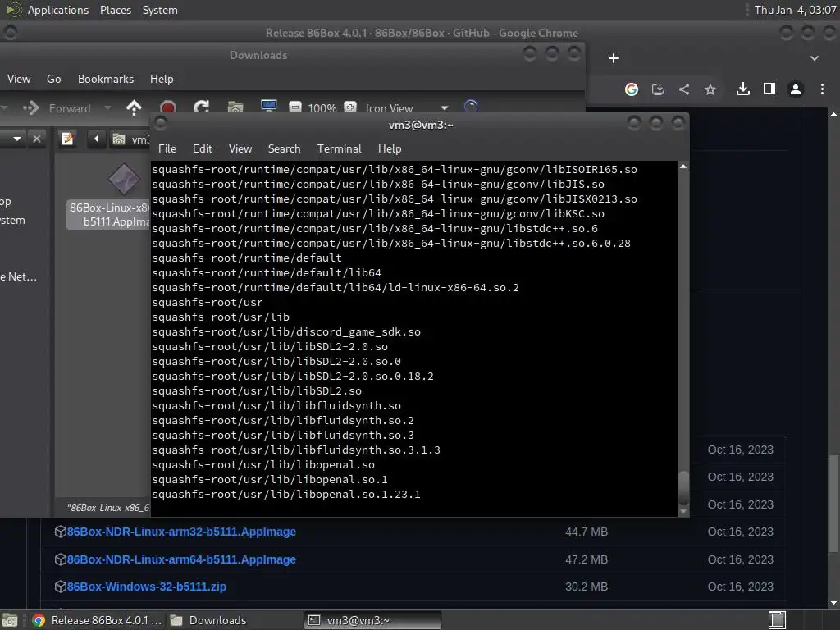
Task: Open Bookmarks menu in Downloads window
Action: [106, 79]
